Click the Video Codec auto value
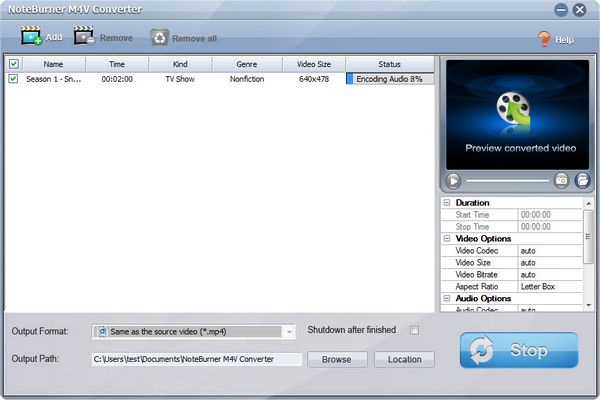The height and width of the screenshot is (400, 600). (x=528, y=251)
